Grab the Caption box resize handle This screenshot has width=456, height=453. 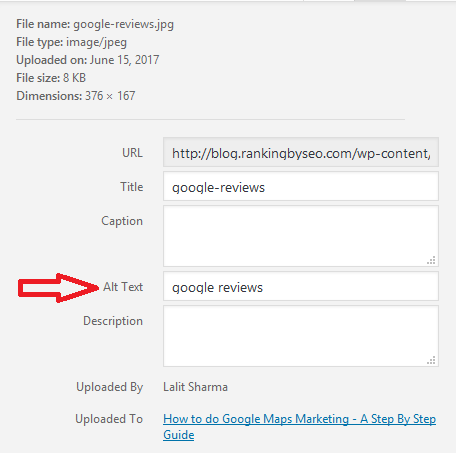tap(431, 260)
